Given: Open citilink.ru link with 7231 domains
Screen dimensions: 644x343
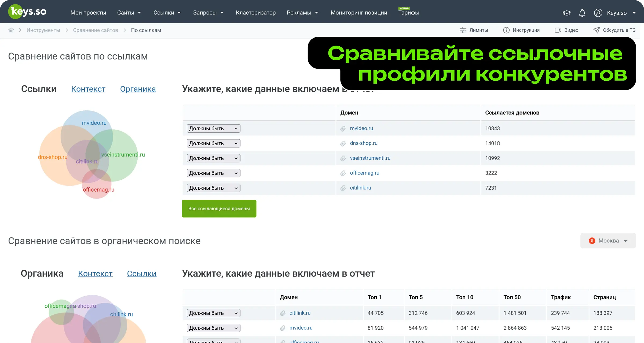Looking at the screenshot, I should click(360, 188).
